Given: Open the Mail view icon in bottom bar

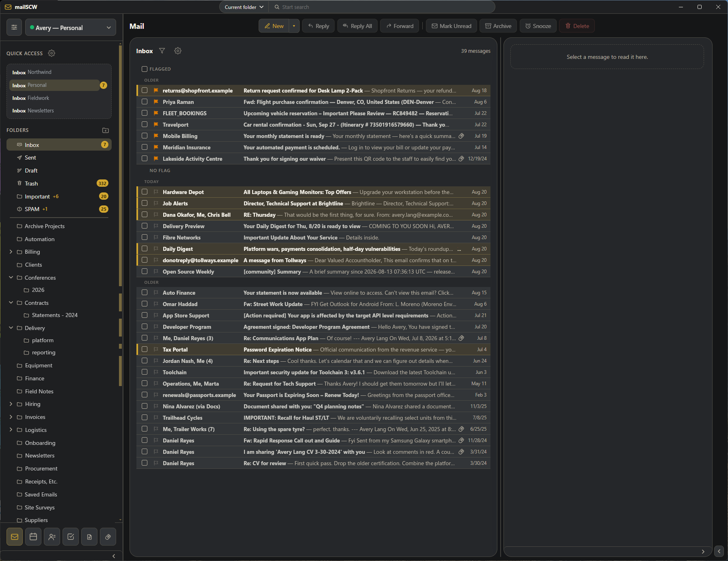Looking at the screenshot, I should pyautogui.click(x=15, y=537).
